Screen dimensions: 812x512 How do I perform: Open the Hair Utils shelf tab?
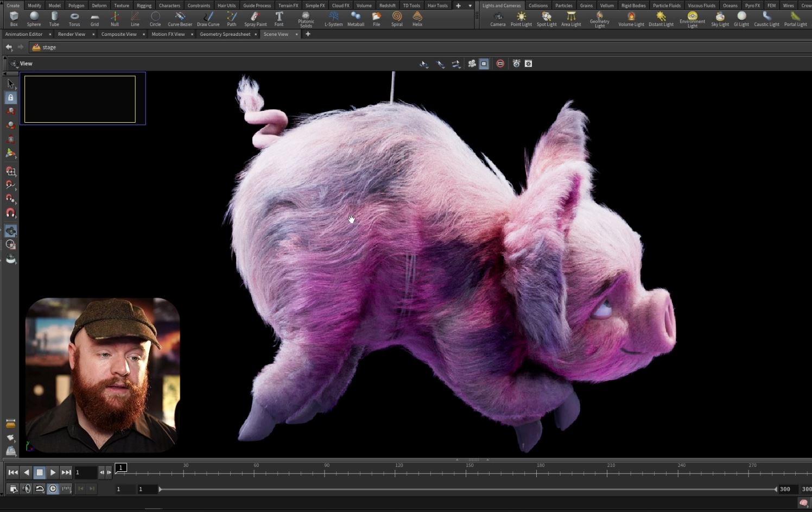pyautogui.click(x=226, y=5)
